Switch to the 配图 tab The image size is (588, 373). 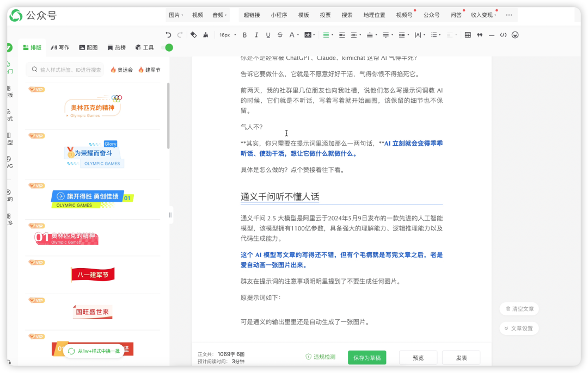tap(88, 47)
